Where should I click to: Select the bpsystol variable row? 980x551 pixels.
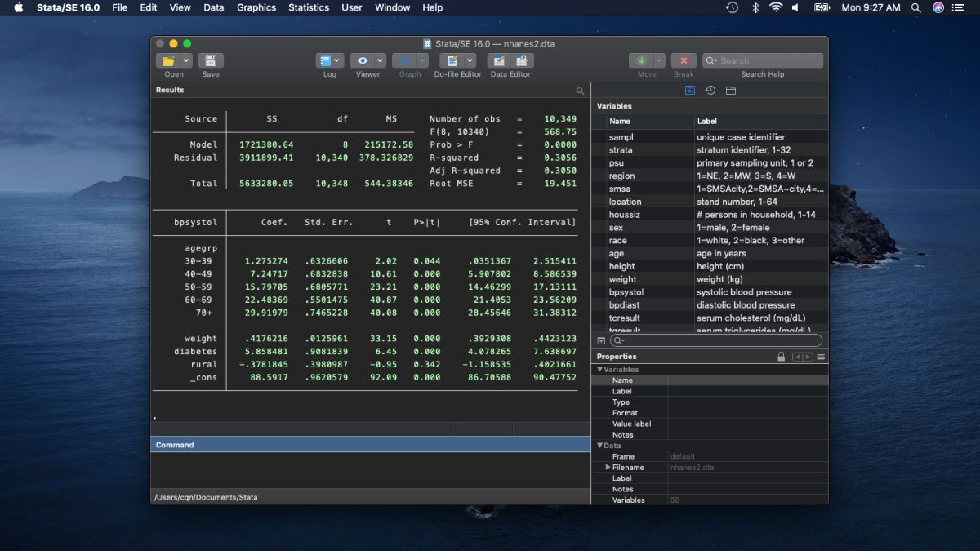[x=710, y=292]
